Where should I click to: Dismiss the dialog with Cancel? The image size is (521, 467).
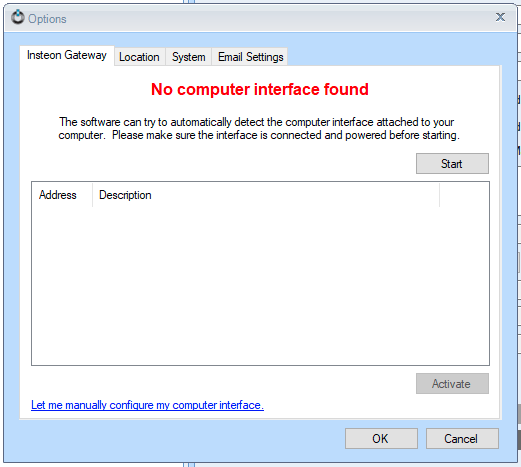(x=462, y=439)
